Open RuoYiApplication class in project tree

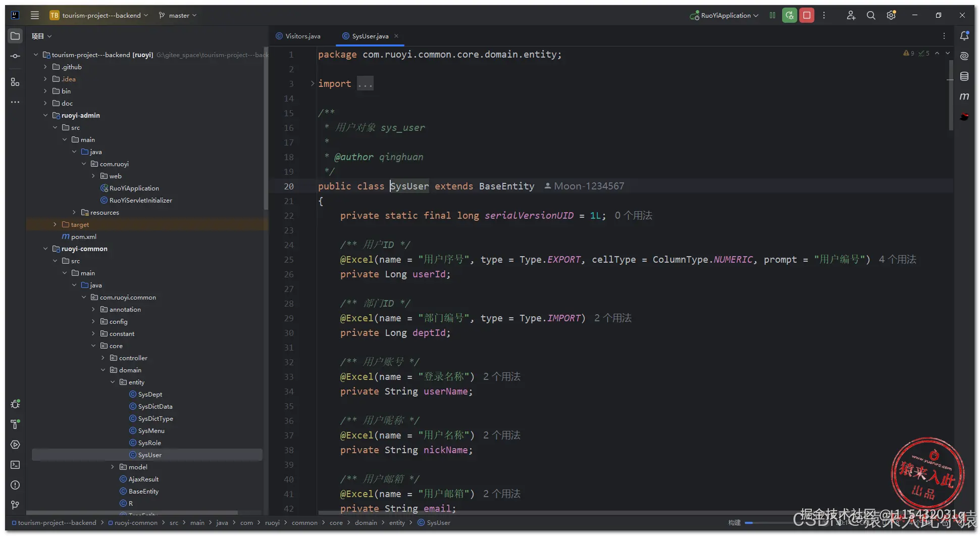tap(130, 188)
